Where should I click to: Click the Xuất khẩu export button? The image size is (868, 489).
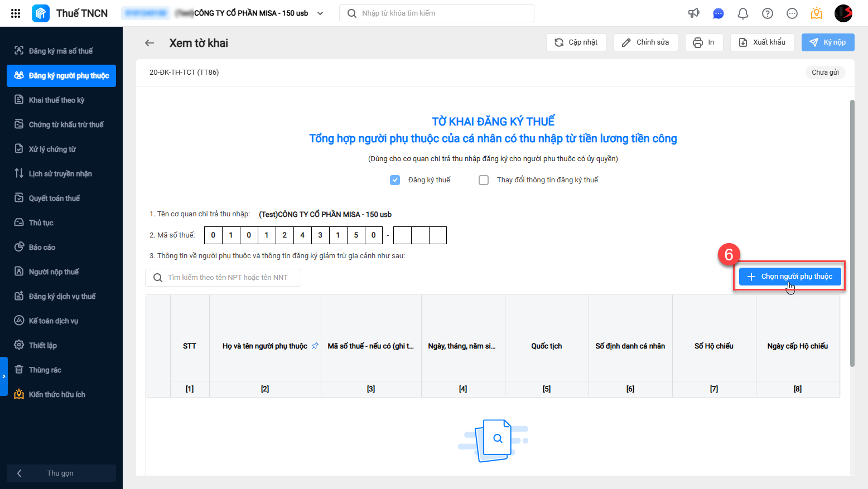pos(763,42)
